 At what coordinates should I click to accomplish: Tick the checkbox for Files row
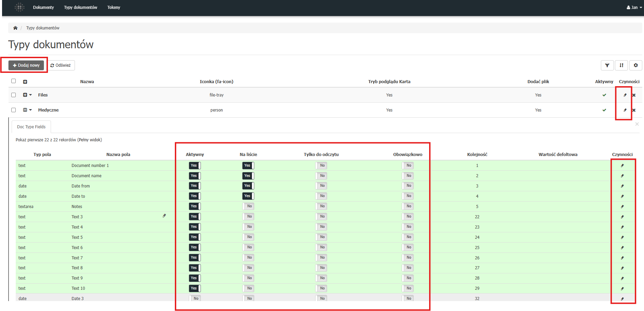[14, 95]
